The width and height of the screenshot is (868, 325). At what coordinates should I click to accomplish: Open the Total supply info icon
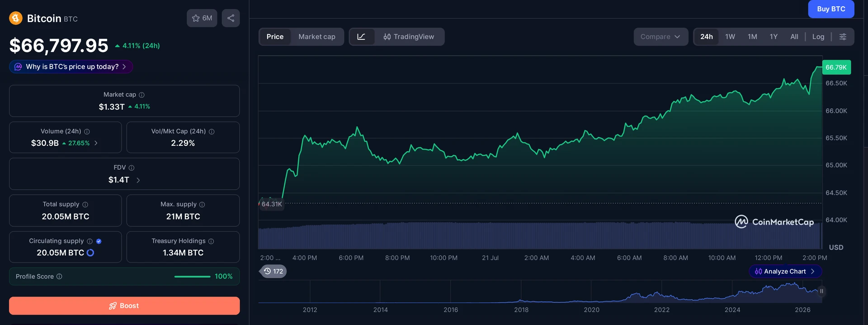click(85, 205)
